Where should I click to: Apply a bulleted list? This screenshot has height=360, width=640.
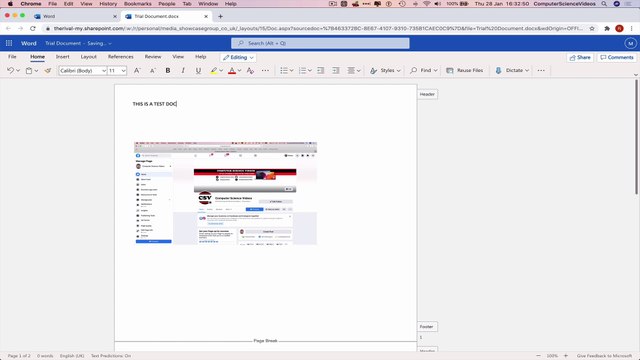[284, 71]
